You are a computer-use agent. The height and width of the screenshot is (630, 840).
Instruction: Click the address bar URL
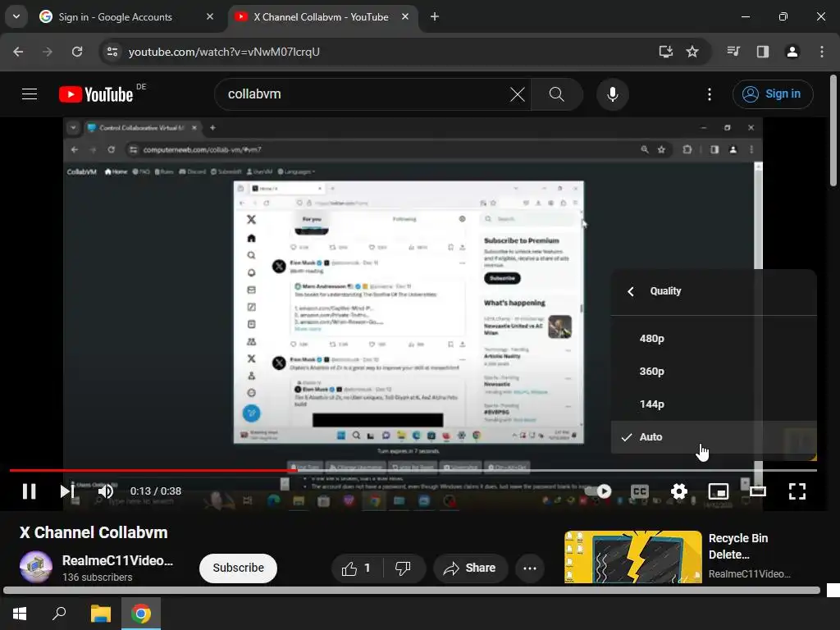click(224, 52)
